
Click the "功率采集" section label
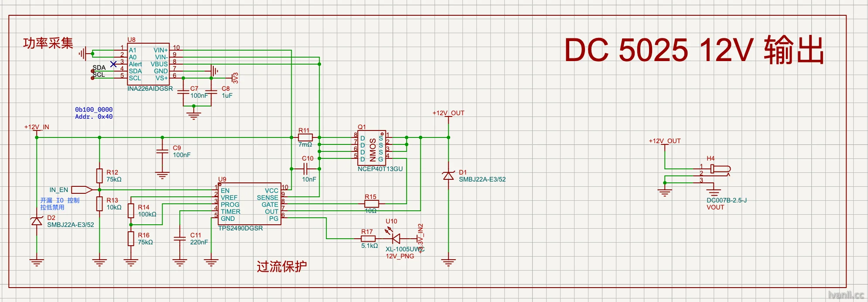click(x=48, y=43)
